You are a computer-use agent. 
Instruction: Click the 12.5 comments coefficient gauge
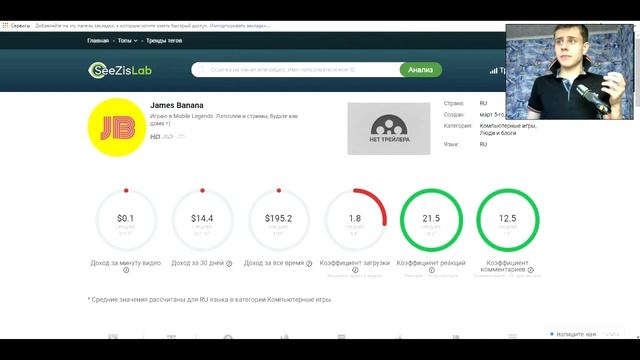pos(507,220)
